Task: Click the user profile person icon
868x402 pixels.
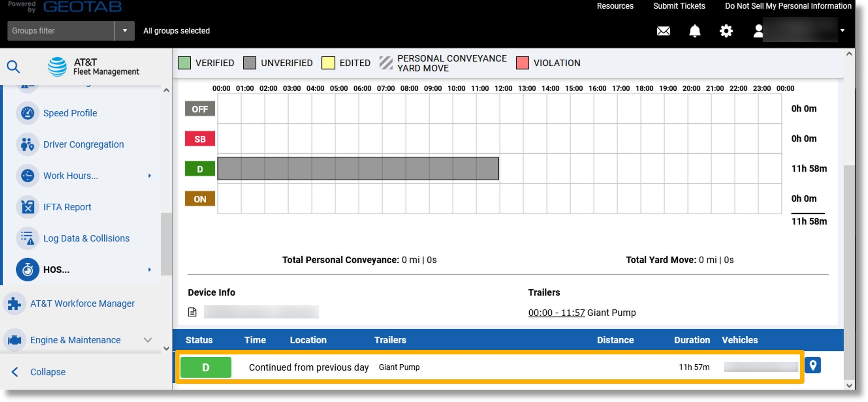Action: [x=758, y=31]
